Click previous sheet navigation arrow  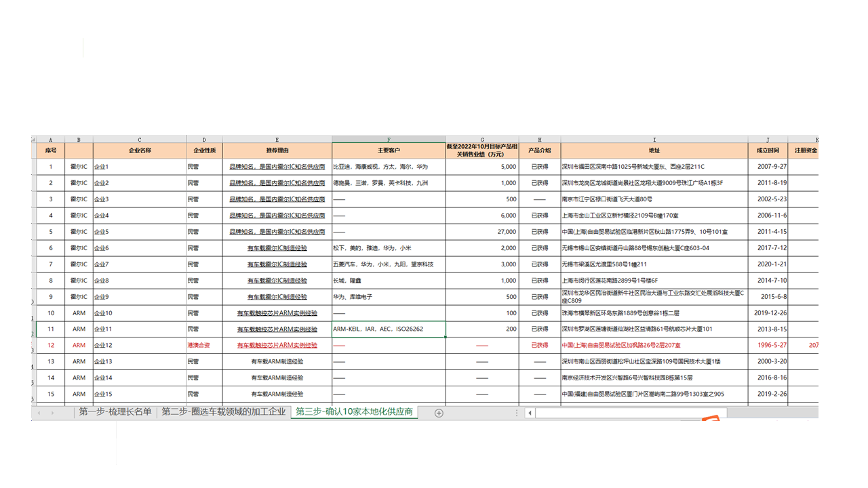39,413
